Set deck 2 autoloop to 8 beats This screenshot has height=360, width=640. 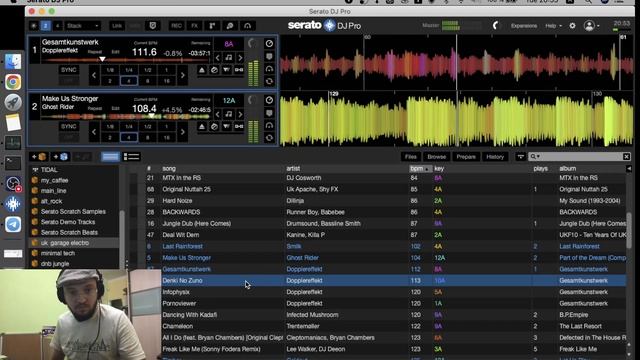147,138
